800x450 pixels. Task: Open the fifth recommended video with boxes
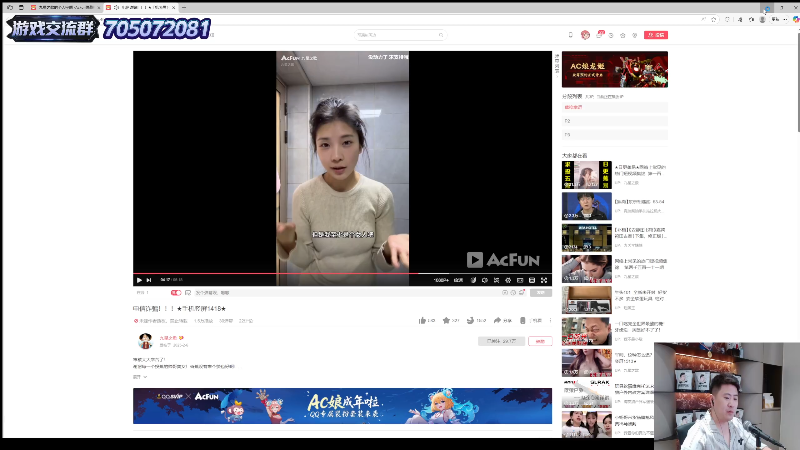tap(587, 300)
